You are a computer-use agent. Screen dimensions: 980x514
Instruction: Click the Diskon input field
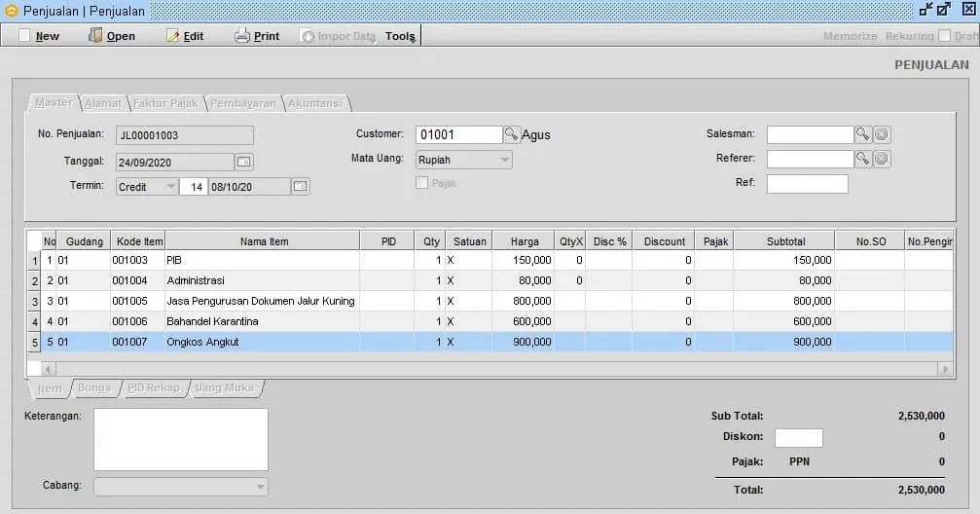pyautogui.click(x=799, y=438)
